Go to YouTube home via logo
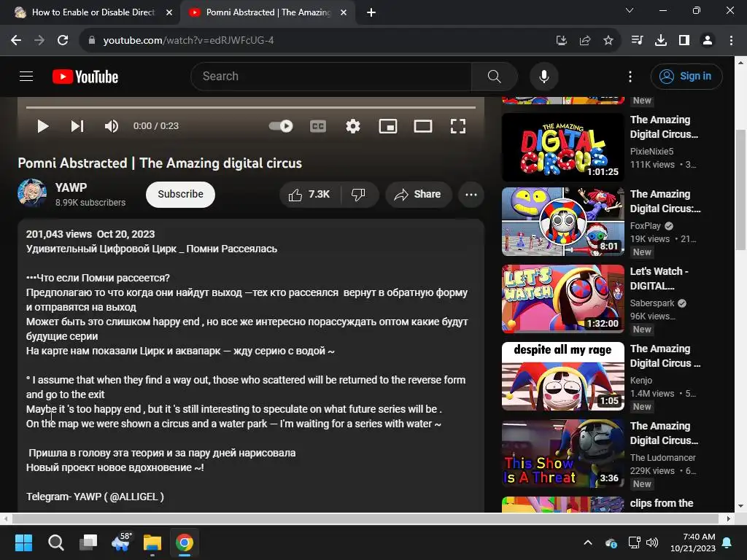747x560 pixels. 85,77
